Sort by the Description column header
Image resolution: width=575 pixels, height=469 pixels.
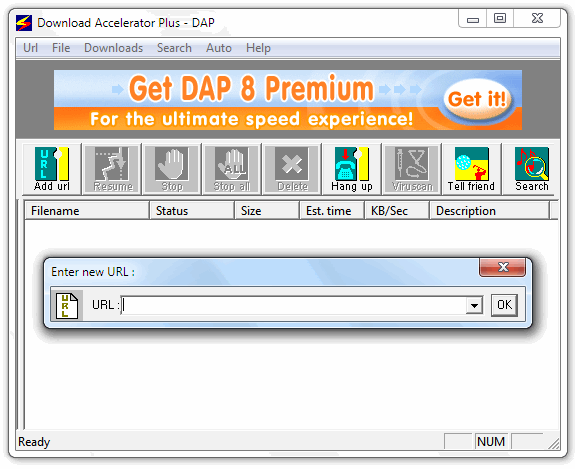tap(490, 211)
